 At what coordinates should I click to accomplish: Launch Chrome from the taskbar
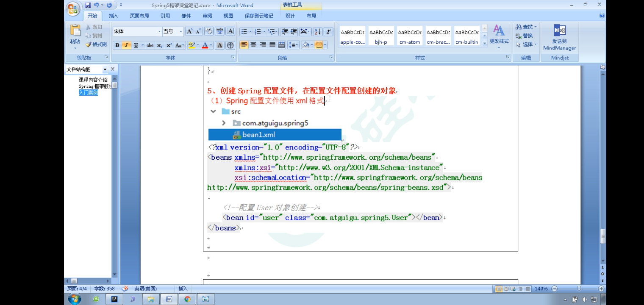pyautogui.click(x=187, y=299)
